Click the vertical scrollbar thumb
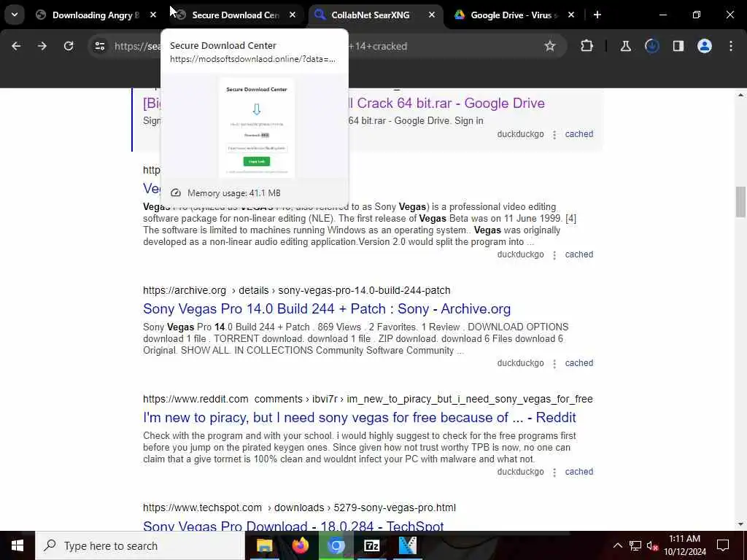The image size is (747, 560). 740,201
